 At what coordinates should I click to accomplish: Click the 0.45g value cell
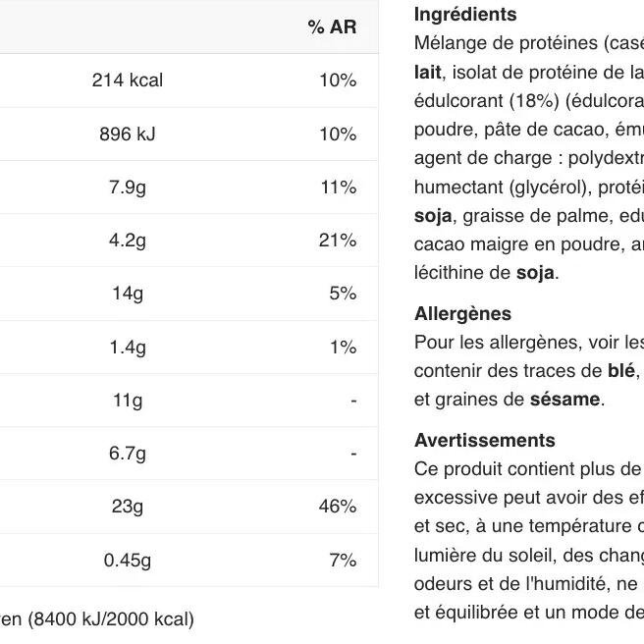128,560
